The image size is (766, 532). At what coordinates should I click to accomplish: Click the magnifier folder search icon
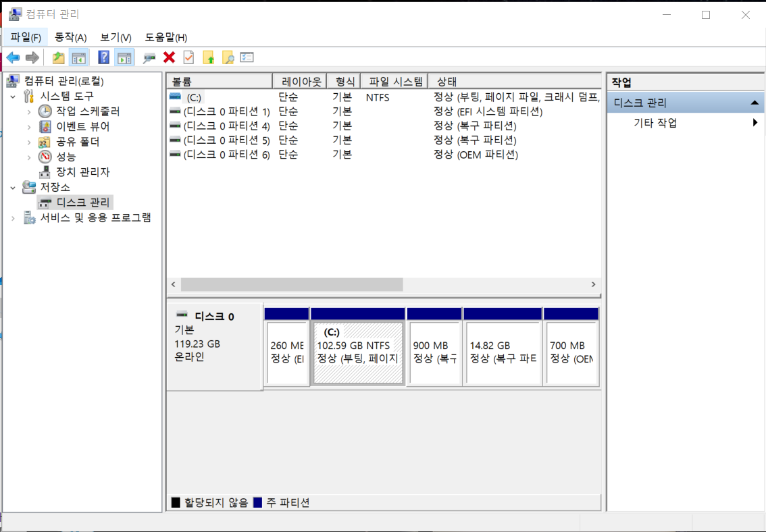228,57
